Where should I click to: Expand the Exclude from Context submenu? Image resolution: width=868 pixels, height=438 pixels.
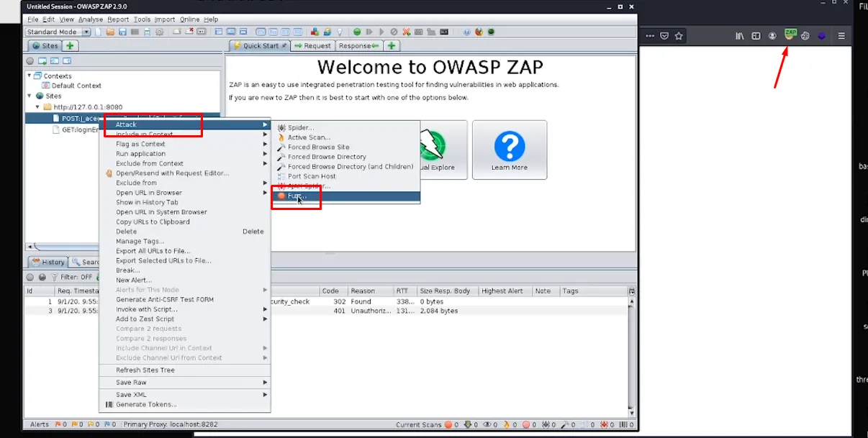click(x=265, y=163)
